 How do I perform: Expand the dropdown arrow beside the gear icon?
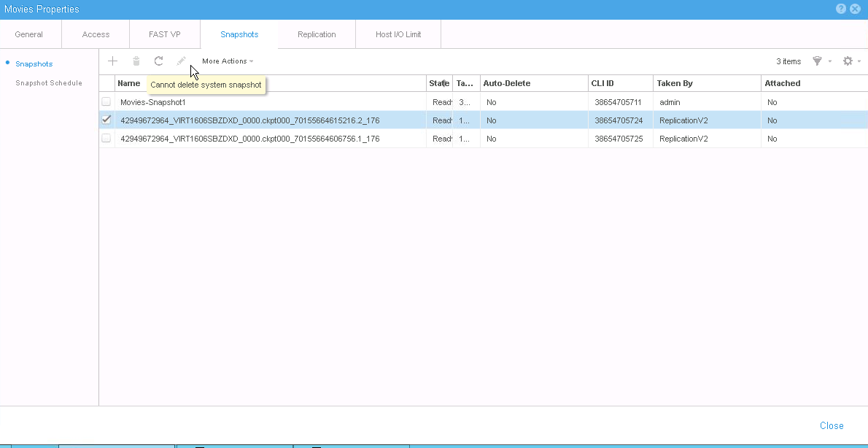click(859, 61)
